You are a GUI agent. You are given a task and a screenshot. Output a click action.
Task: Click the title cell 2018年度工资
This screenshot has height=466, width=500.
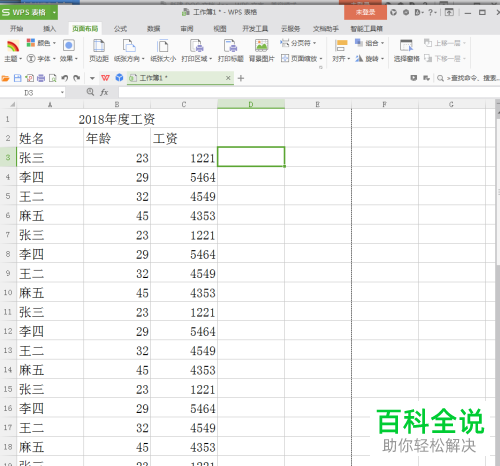coord(117,119)
